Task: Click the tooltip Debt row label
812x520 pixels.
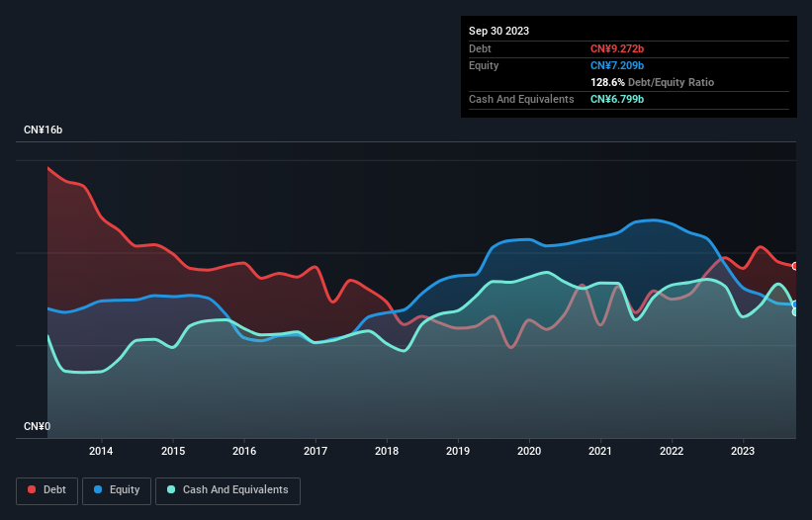Action: click(480, 48)
